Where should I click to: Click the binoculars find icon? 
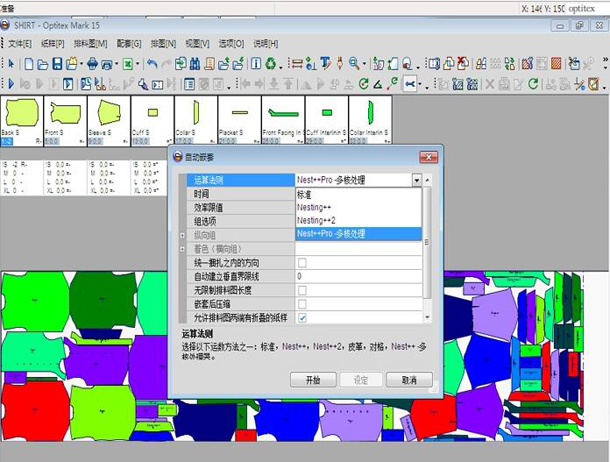tap(195, 64)
